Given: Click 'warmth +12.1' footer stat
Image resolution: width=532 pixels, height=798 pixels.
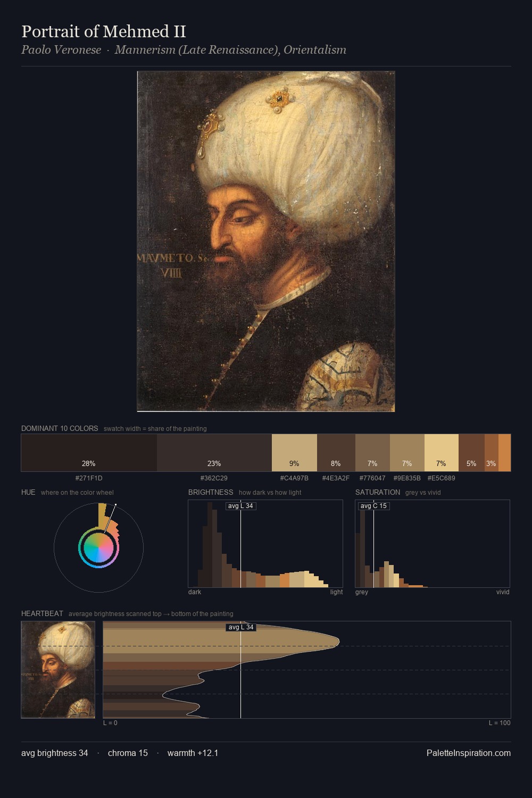Looking at the screenshot, I should pyautogui.click(x=193, y=753).
